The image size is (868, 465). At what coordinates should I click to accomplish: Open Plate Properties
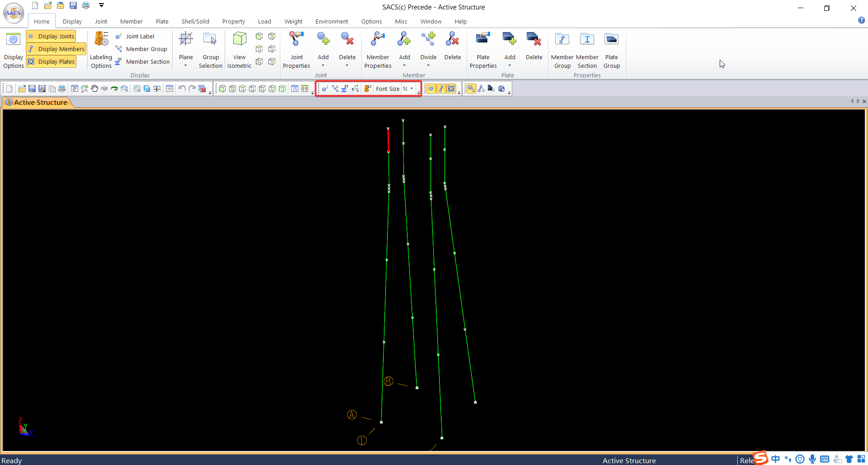tap(483, 51)
